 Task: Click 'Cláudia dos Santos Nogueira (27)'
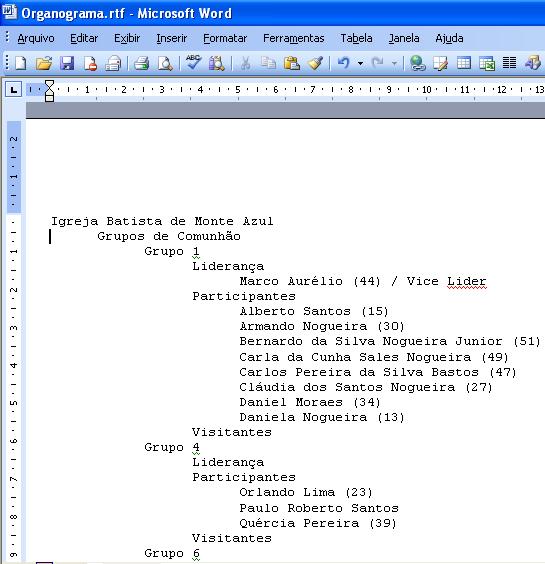pos(366,387)
